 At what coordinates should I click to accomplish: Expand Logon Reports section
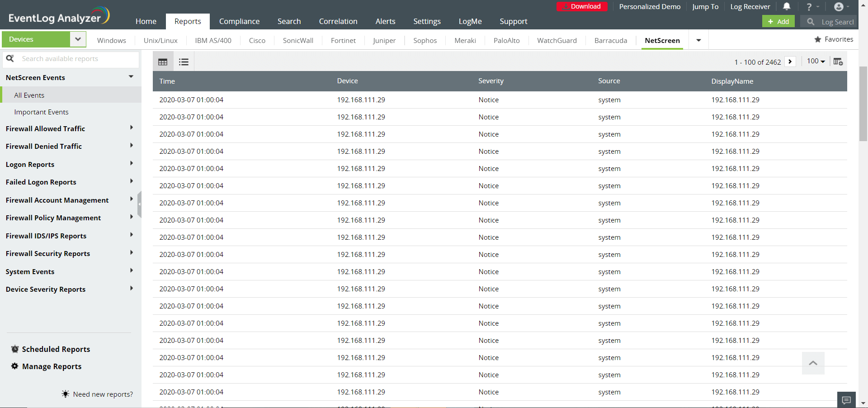coord(132,164)
